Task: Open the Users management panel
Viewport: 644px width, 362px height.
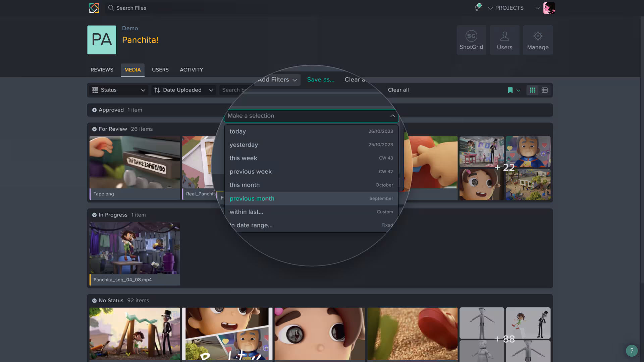Action: (x=504, y=40)
